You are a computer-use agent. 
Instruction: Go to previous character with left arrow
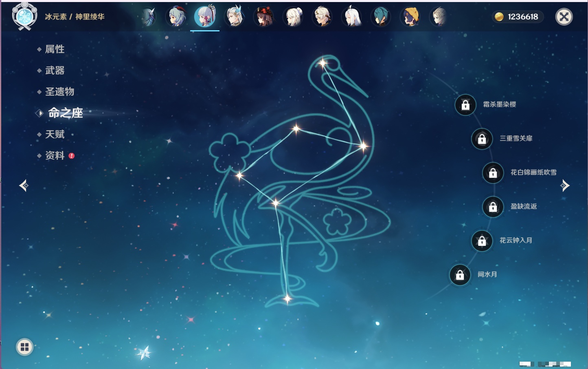[24, 186]
